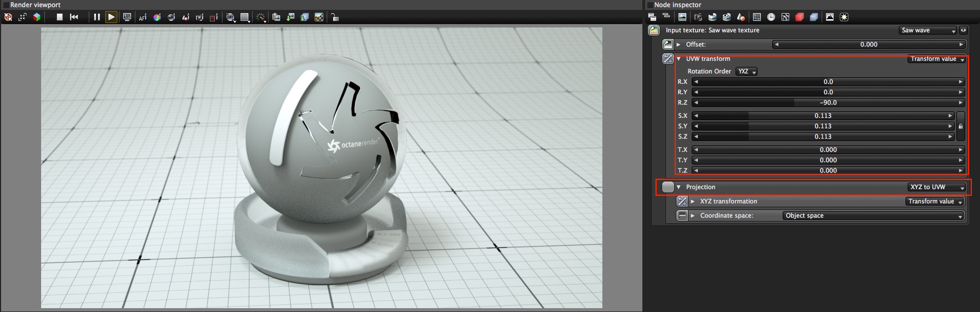980x312 pixels.
Task: Open the XYZ to UVW projection dropdown
Action: coord(937,187)
